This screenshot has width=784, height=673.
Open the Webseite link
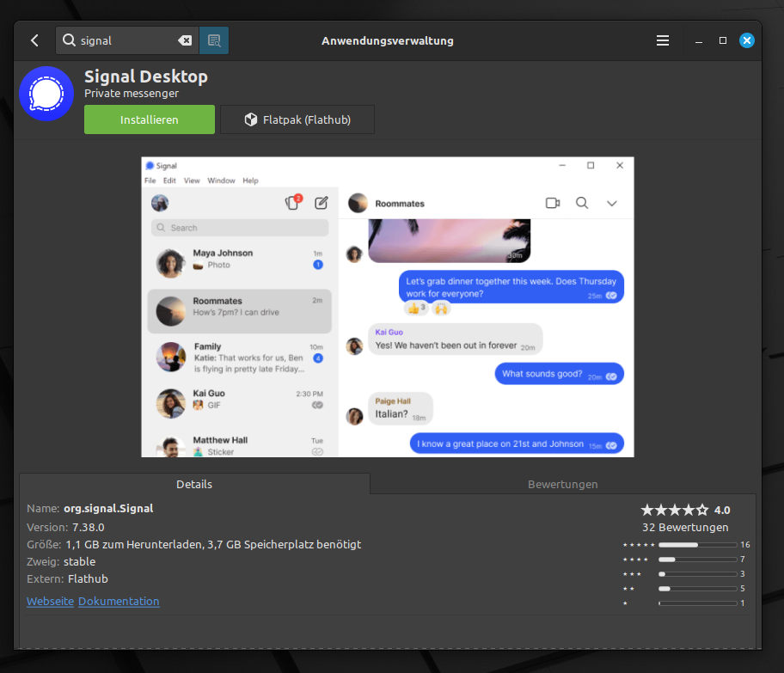tap(51, 601)
